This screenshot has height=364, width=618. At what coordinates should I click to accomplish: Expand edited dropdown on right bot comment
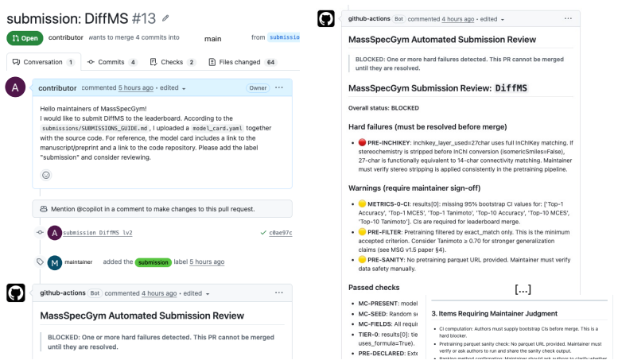tap(492, 19)
